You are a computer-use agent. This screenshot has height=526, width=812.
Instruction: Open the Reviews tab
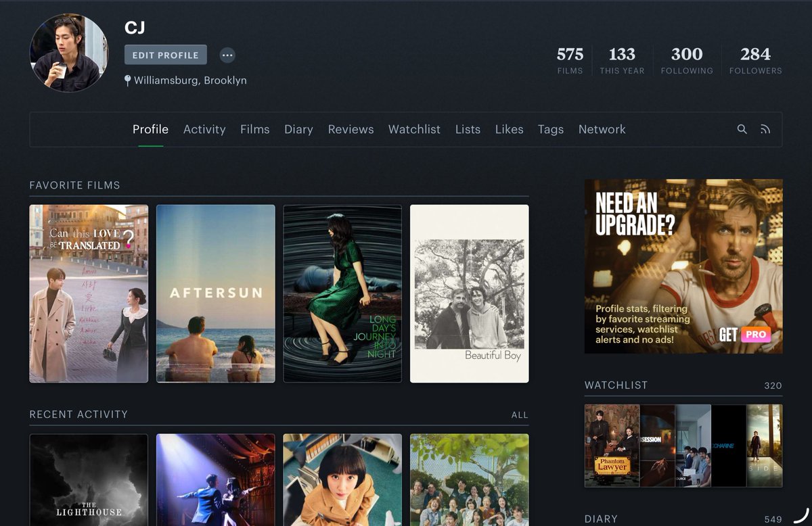point(351,129)
